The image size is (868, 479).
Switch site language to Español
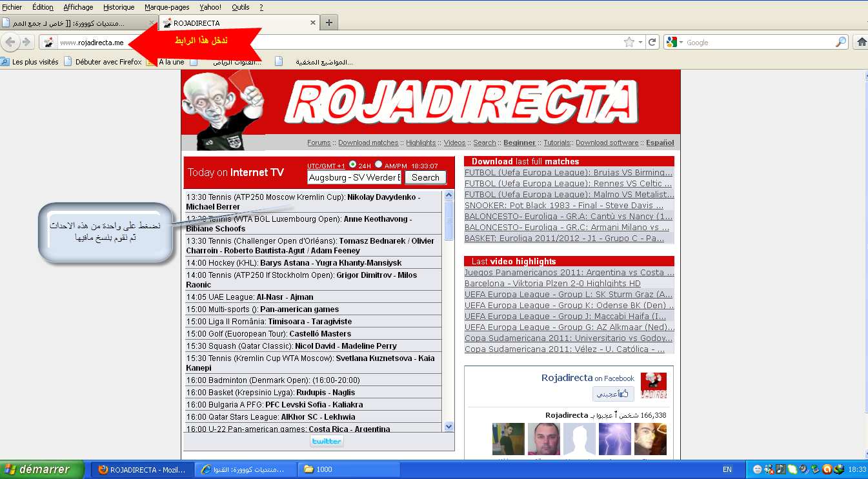(x=660, y=142)
